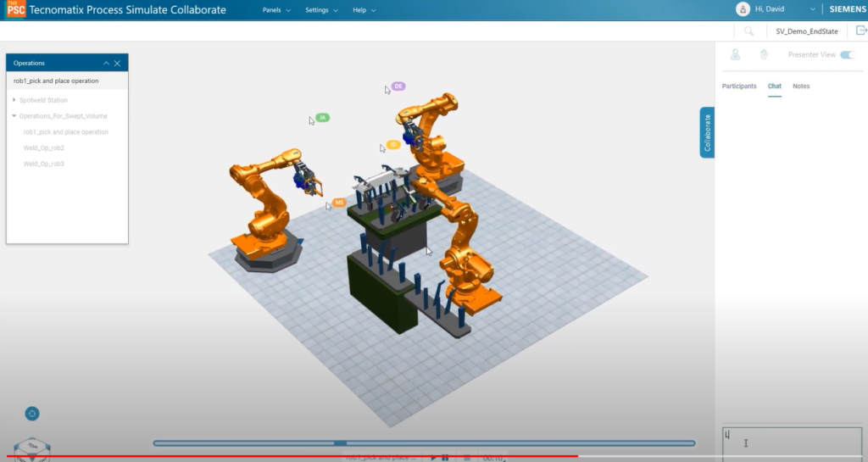The image size is (868, 462).
Task: Click the user avatar icon
Action: (743, 8)
